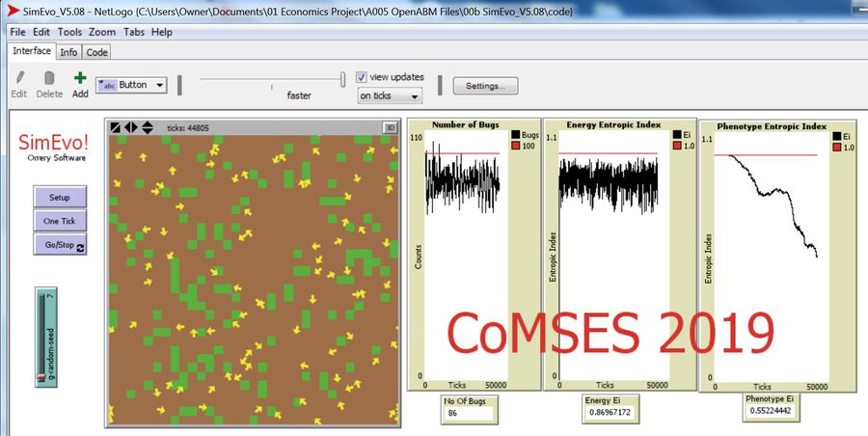Image resolution: width=868 pixels, height=436 pixels.
Task: Click black Ei legend square in Energy plot
Action: point(678,135)
